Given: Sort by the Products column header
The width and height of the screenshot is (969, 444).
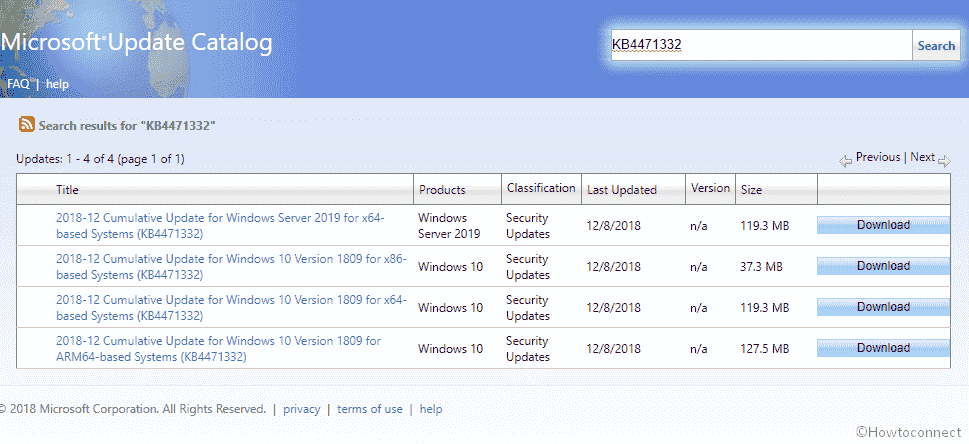Looking at the screenshot, I should pyautogui.click(x=442, y=190).
